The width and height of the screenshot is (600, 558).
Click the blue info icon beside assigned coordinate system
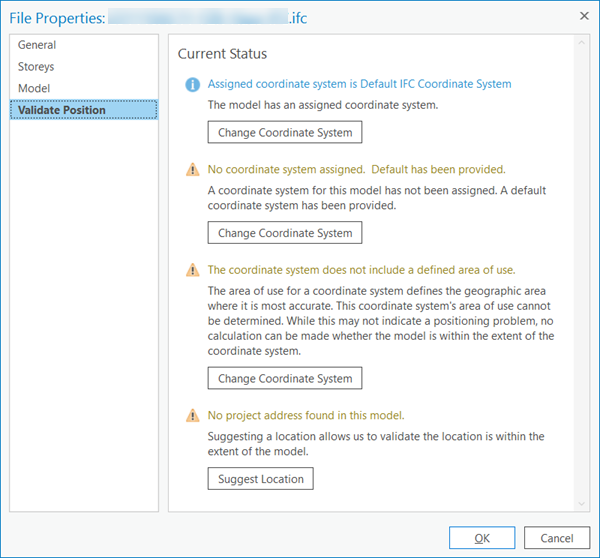tap(192, 84)
